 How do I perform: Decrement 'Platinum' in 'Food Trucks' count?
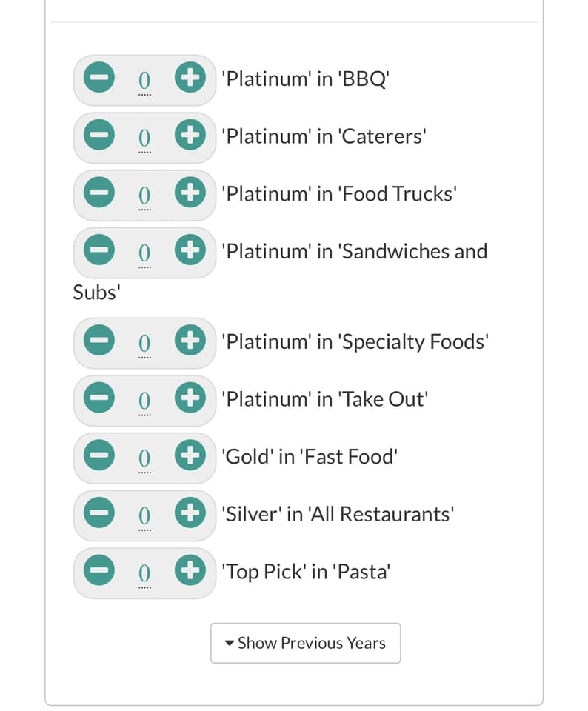[x=98, y=193]
